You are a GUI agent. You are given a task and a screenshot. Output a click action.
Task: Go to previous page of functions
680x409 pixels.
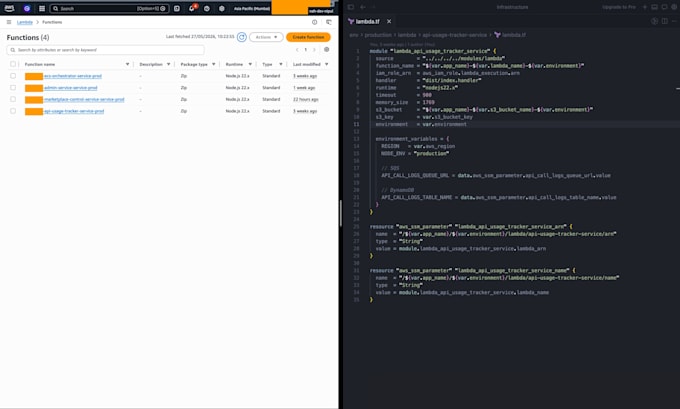297,50
